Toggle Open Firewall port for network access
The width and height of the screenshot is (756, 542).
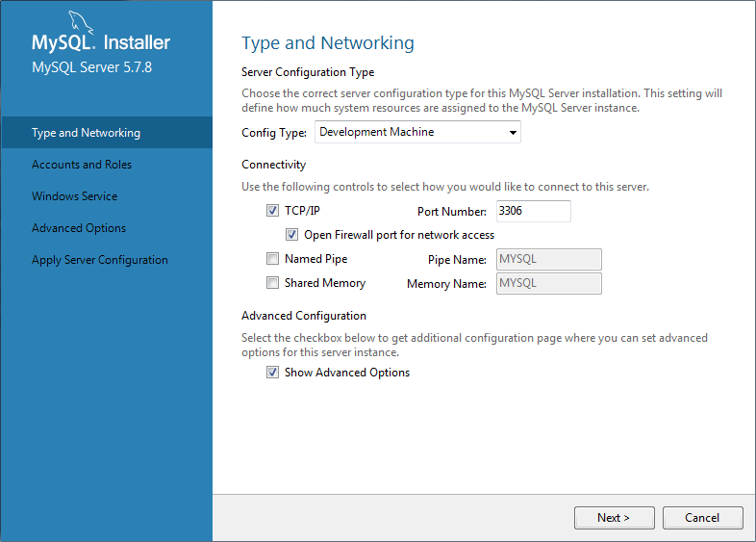click(291, 235)
